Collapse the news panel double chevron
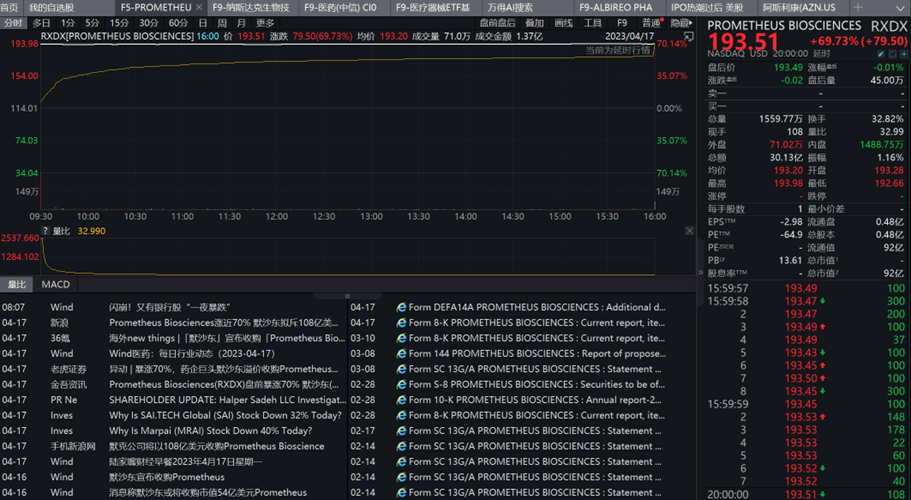 click(347, 296)
